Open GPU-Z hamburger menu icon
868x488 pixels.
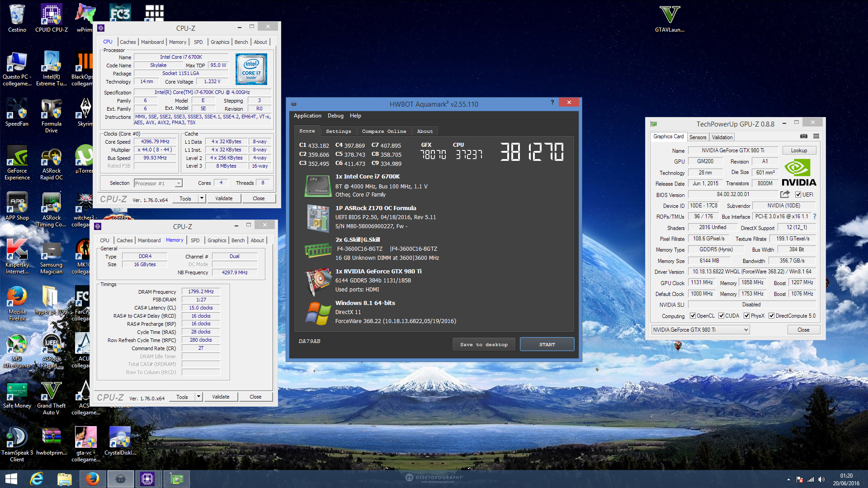816,136
